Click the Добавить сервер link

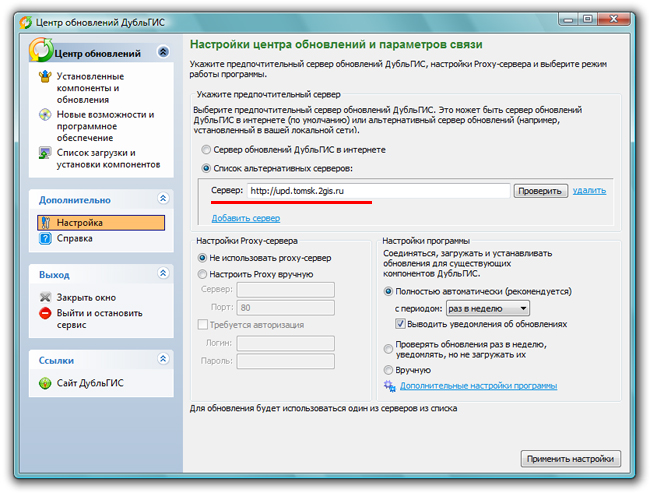[x=246, y=218]
